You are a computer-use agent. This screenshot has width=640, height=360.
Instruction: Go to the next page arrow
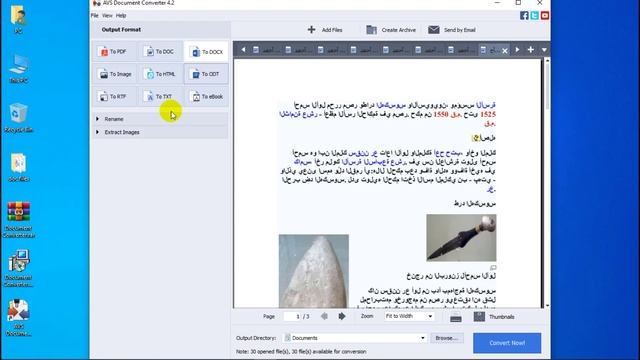pos(342,316)
